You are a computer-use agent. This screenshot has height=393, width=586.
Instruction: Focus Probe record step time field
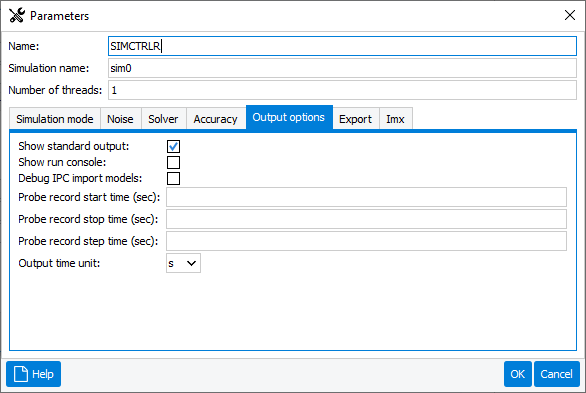[366, 241]
